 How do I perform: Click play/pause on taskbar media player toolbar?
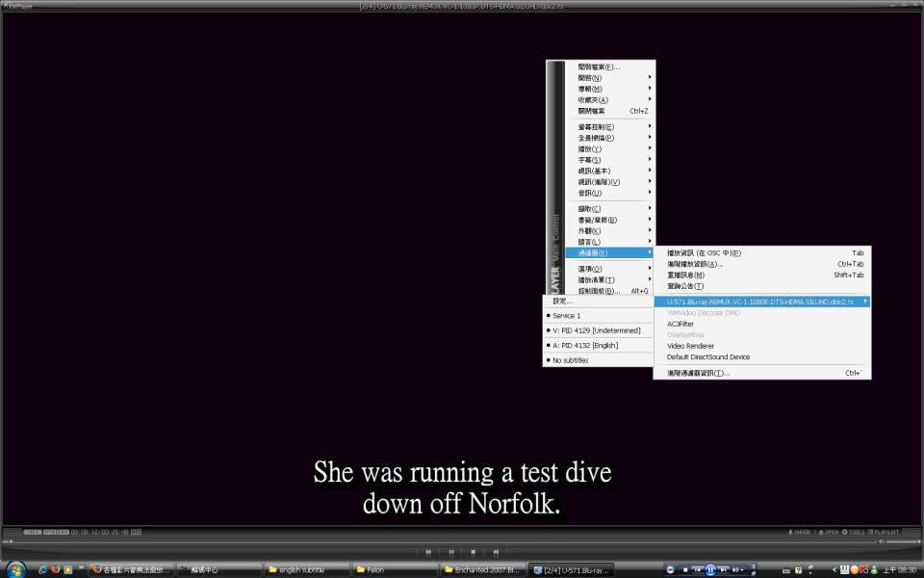coord(710,569)
